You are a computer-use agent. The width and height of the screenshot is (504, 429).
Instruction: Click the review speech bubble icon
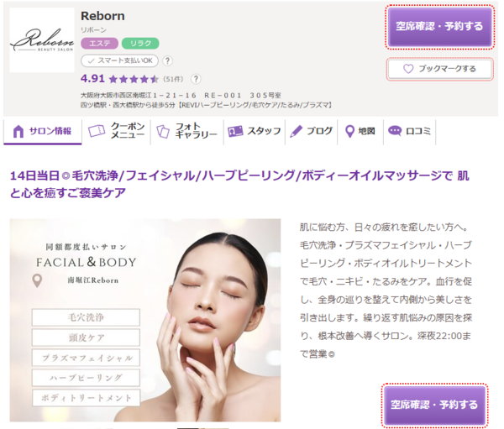pyautogui.click(x=395, y=130)
